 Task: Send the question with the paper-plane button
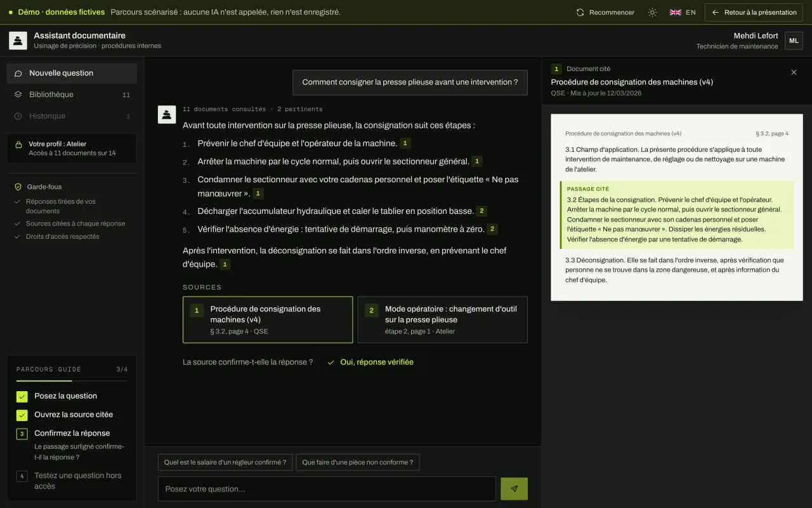(514, 489)
